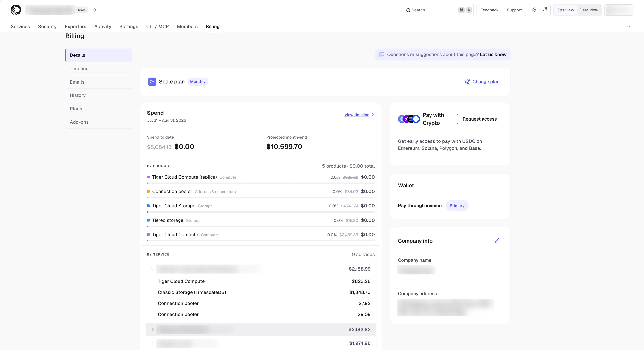Edit Company info with pencil icon
The height and width of the screenshot is (350, 644).
click(x=497, y=241)
